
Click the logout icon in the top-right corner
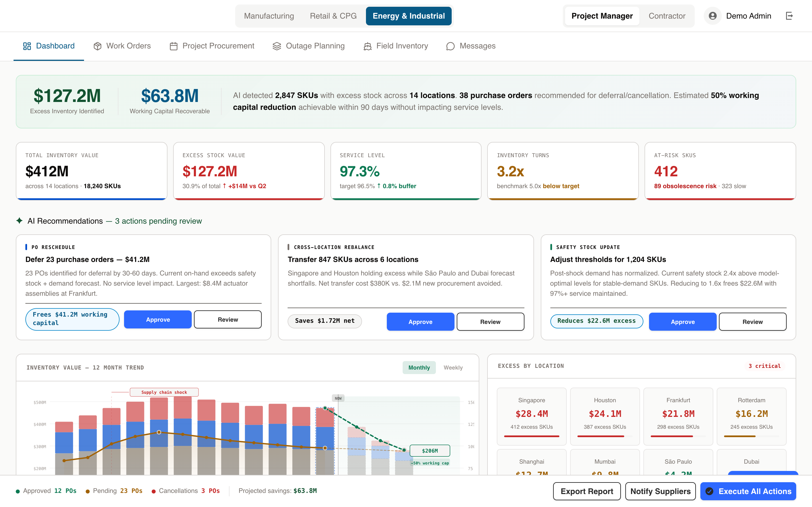[x=790, y=16]
